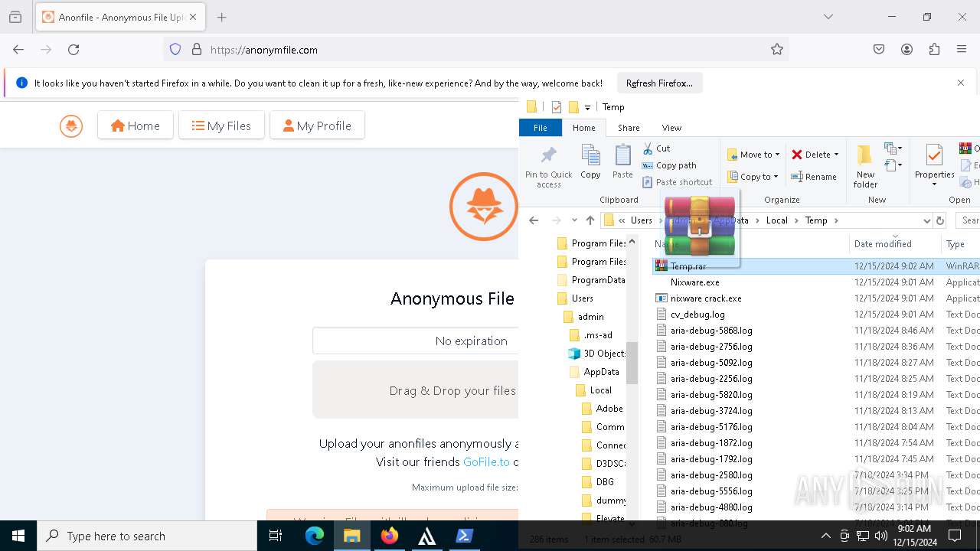Select ProgramData in navigation tree

coord(598,280)
